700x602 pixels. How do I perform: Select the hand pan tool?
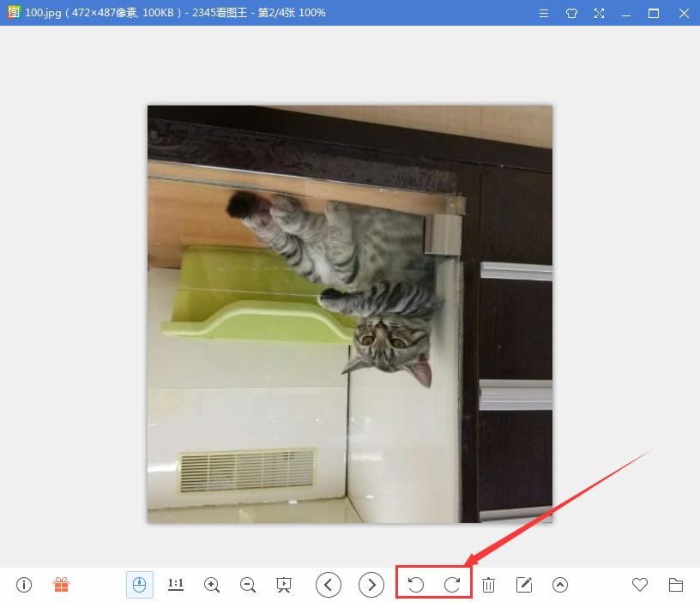tap(140, 585)
